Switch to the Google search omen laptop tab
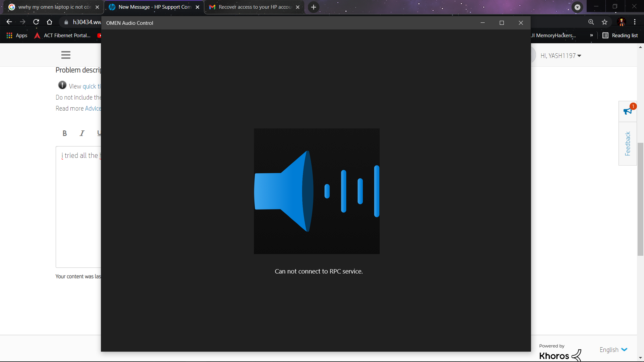Image resolution: width=644 pixels, height=362 pixels. point(54,7)
